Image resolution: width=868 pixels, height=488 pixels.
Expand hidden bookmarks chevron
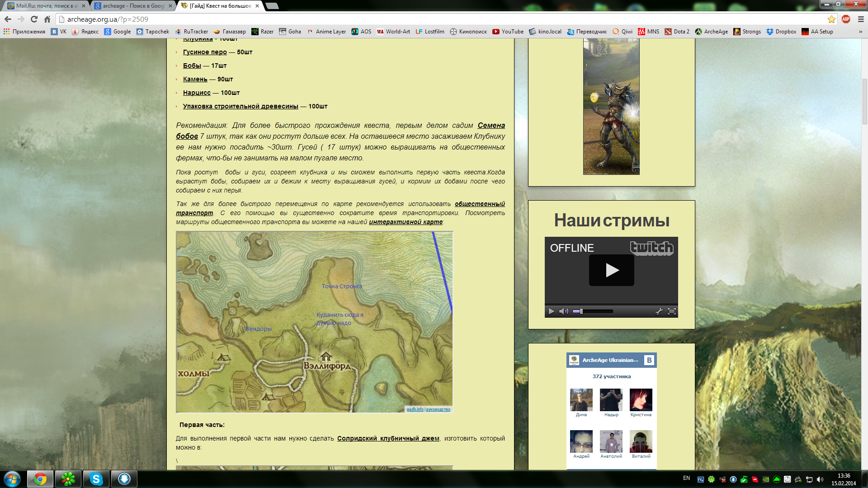[x=860, y=32]
